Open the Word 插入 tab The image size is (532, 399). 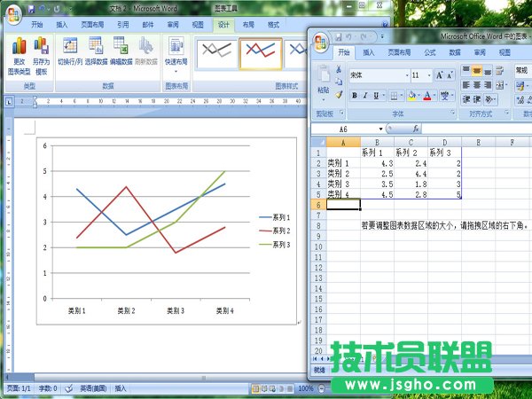click(62, 25)
